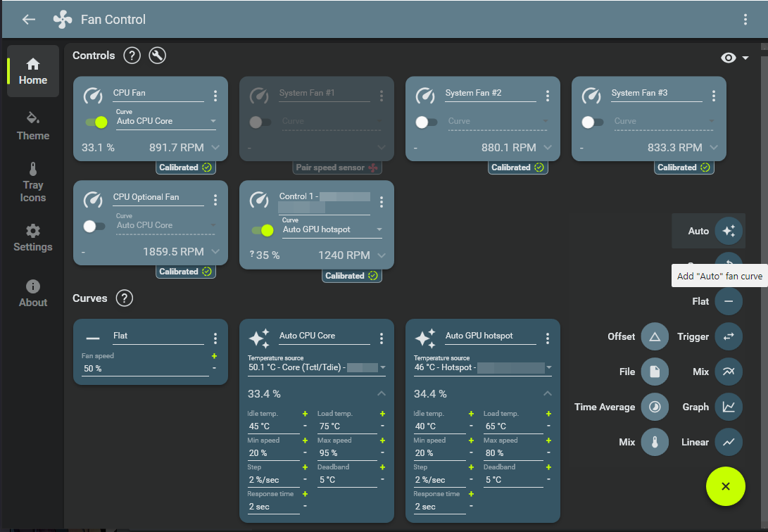Collapse the Auto GPU hotspot curve details

[548, 393]
